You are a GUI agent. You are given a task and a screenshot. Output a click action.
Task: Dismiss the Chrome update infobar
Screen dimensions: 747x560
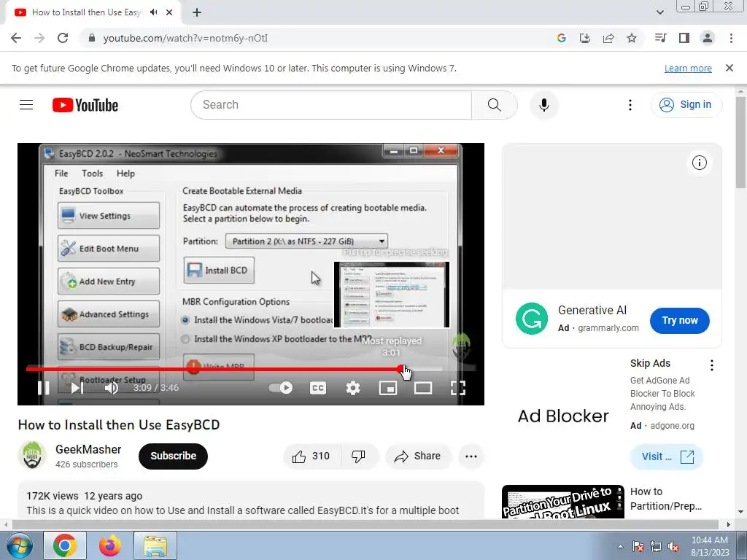pos(729,68)
